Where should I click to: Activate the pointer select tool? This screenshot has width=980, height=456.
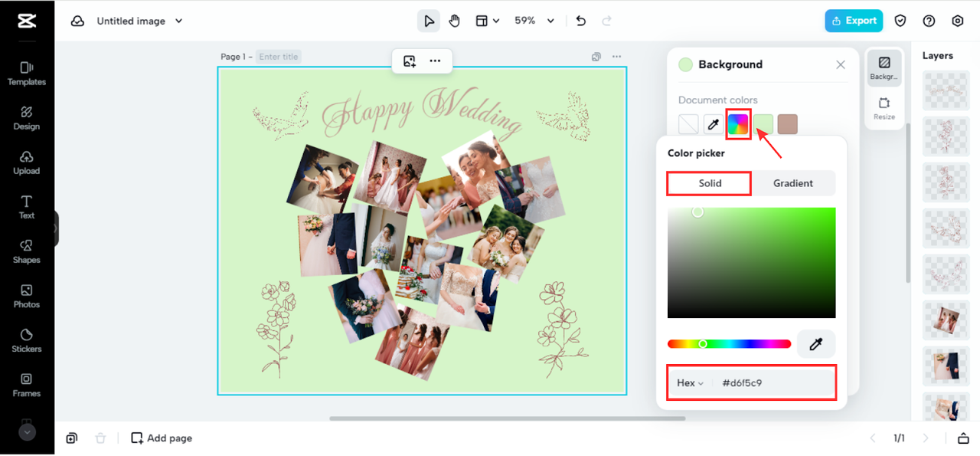429,21
